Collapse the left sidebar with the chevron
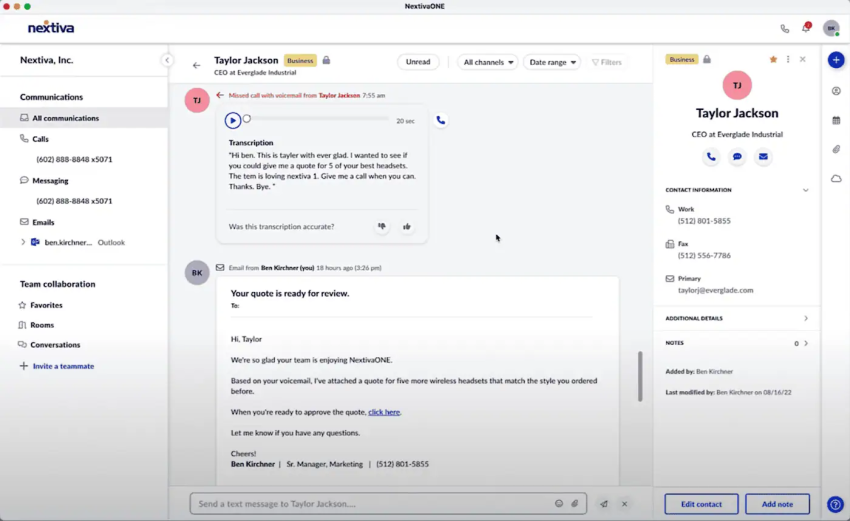This screenshot has width=850, height=521. [x=167, y=60]
